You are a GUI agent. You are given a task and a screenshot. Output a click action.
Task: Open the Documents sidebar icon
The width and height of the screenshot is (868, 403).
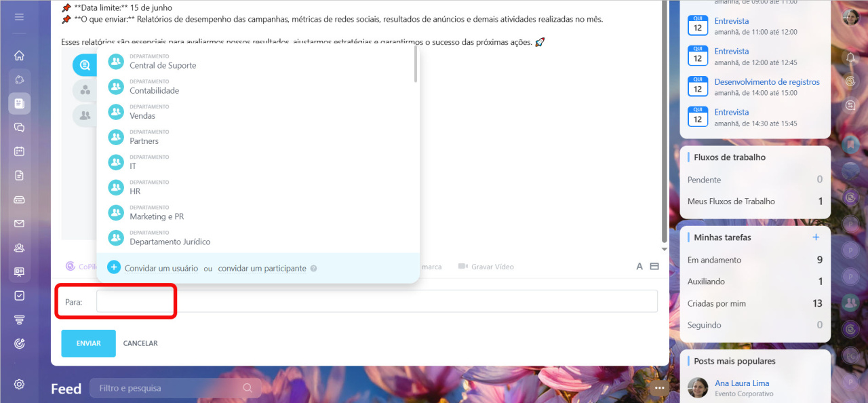click(19, 175)
